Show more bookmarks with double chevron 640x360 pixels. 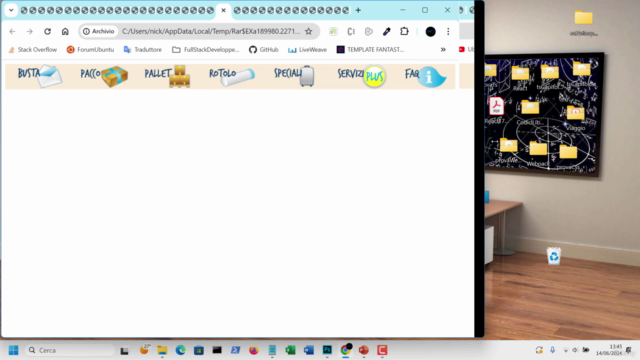pos(443,49)
